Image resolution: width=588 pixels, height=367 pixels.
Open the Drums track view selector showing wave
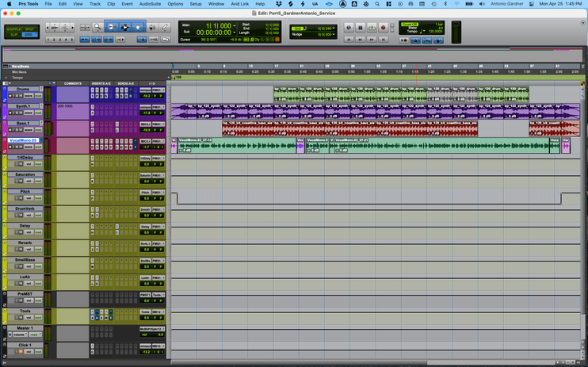coord(29,96)
